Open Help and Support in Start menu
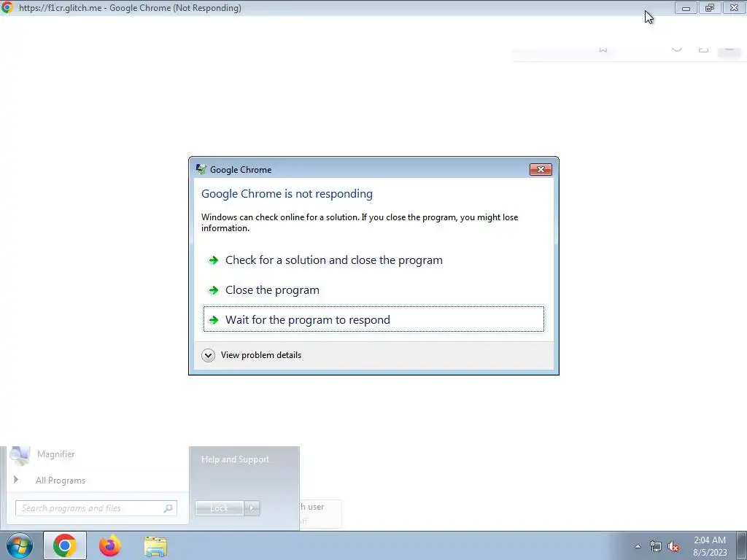 [235, 459]
